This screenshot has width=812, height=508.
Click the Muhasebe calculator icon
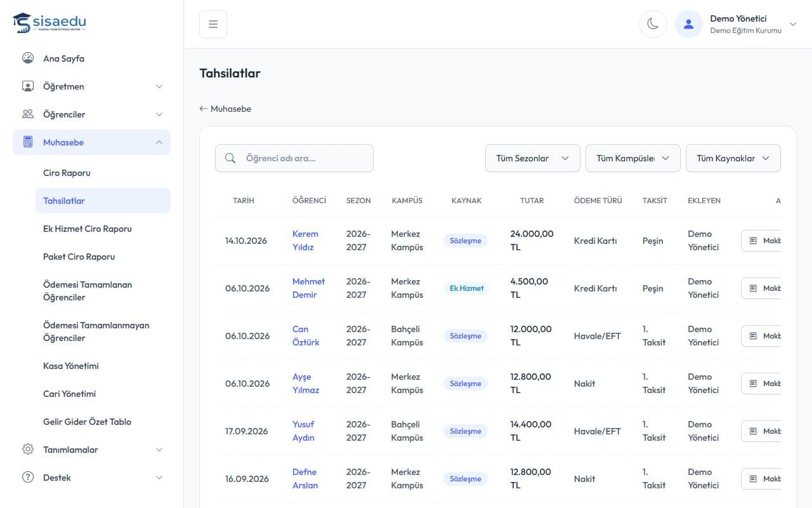tap(28, 142)
